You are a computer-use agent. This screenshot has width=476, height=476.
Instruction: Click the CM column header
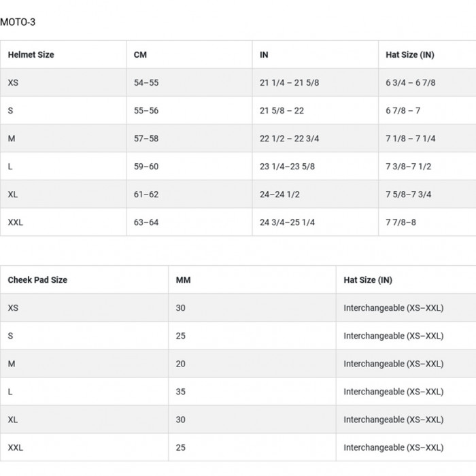coord(140,54)
